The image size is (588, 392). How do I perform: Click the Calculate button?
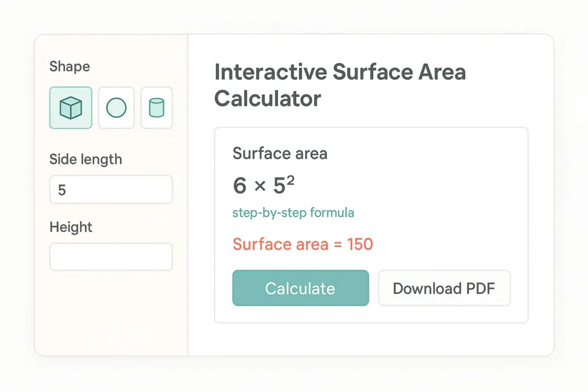(x=300, y=288)
